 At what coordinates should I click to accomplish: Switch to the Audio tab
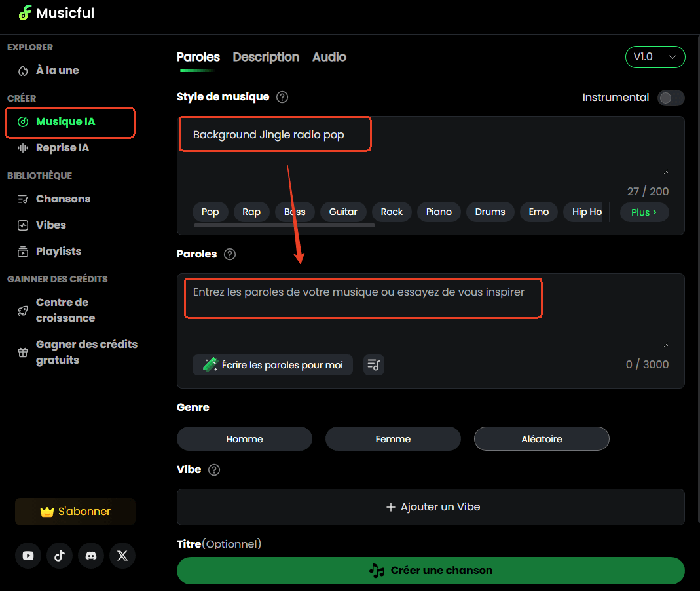[329, 57]
